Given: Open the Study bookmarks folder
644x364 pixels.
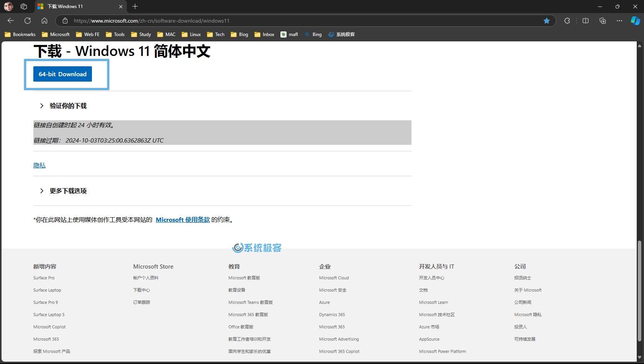Looking at the screenshot, I should pyautogui.click(x=141, y=34).
